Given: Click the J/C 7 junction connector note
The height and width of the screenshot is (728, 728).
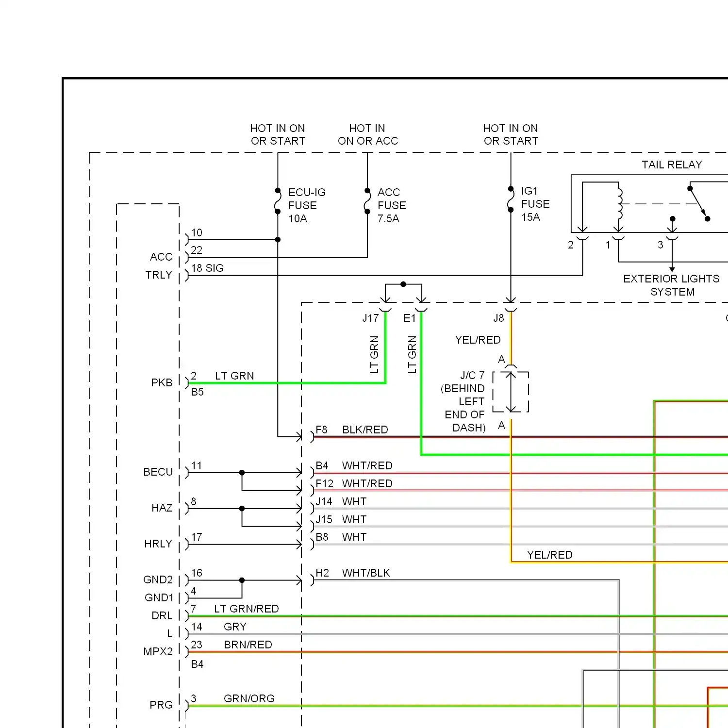Looking at the screenshot, I should (463, 401).
